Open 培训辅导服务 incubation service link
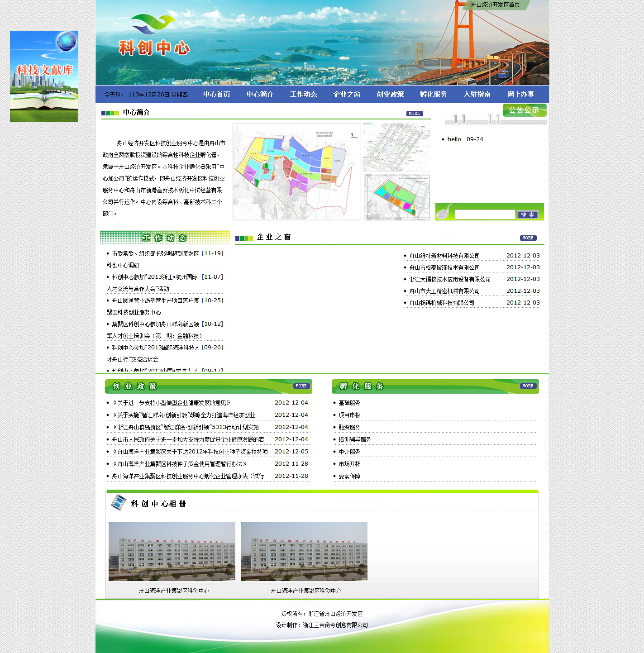 click(x=355, y=439)
